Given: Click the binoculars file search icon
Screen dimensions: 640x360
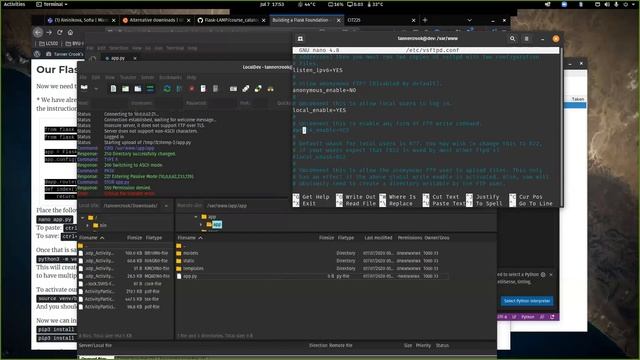Looking at the screenshot, I should tap(270, 89).
